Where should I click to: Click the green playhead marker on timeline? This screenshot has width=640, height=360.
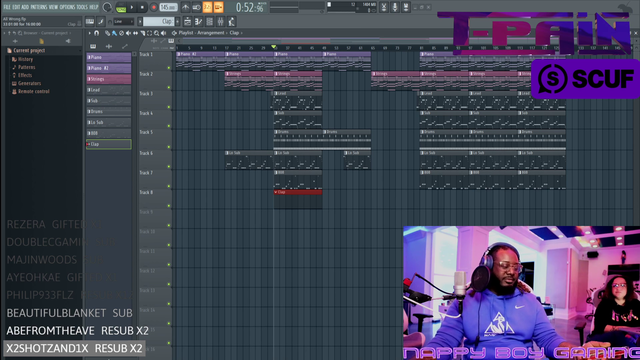pyautogui.click(x=273, y=47)
